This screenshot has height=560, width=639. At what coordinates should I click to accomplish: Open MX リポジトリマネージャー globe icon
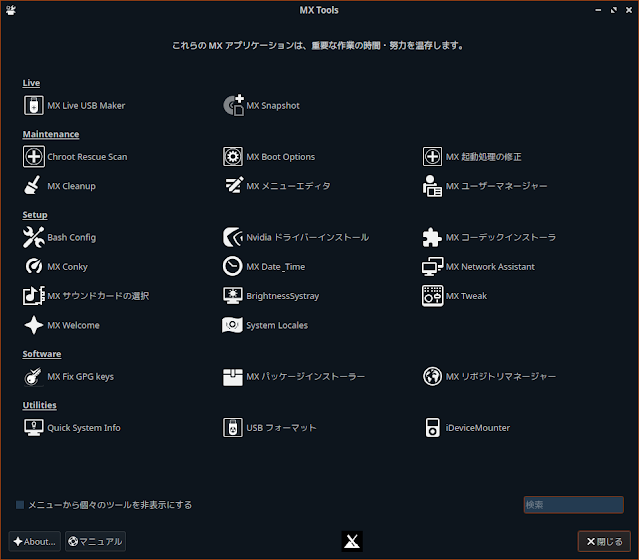(x=432, y=376)
